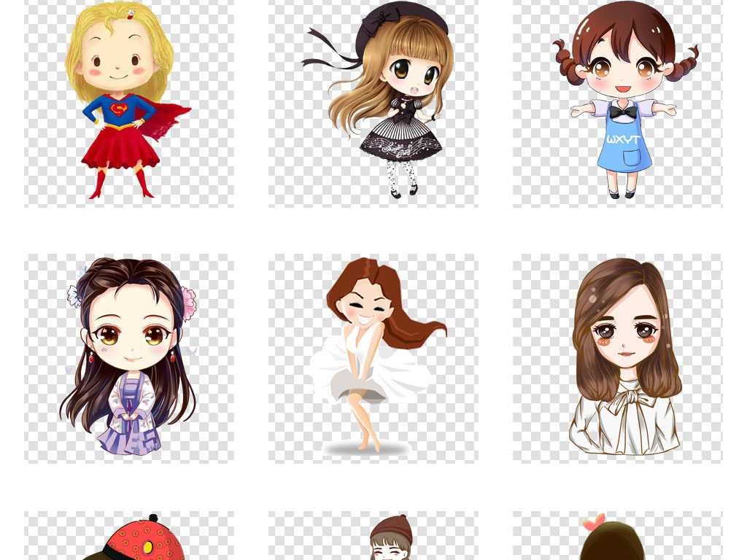Click the white blue flower in hair

(x=75, y=294)
